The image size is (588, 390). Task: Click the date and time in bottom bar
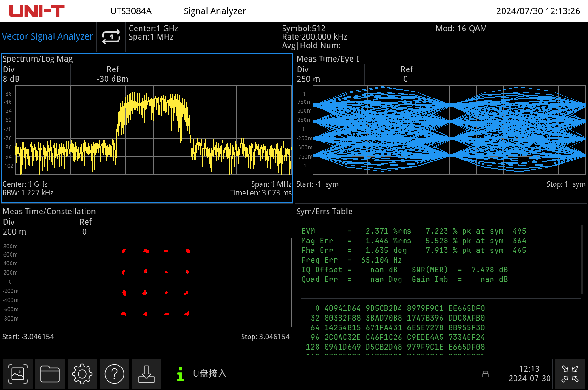coord(529,374)
